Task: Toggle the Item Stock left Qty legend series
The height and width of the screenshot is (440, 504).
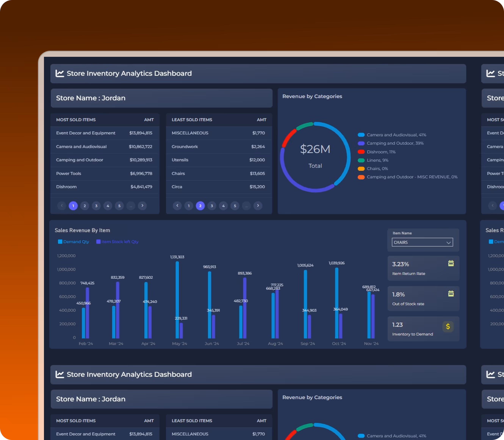Action: pos(117,242)
